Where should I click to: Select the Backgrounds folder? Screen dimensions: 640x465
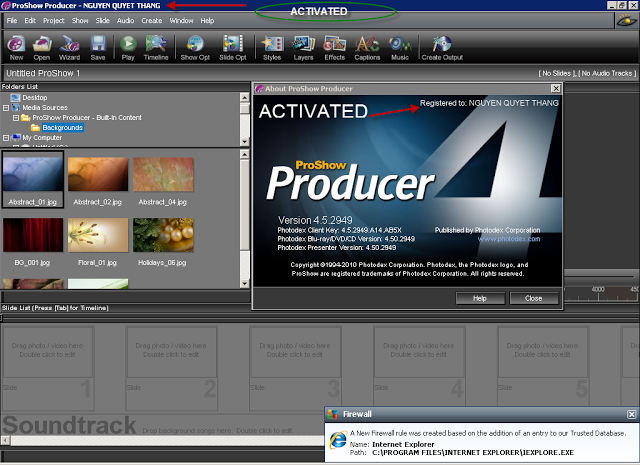(62, 127)
